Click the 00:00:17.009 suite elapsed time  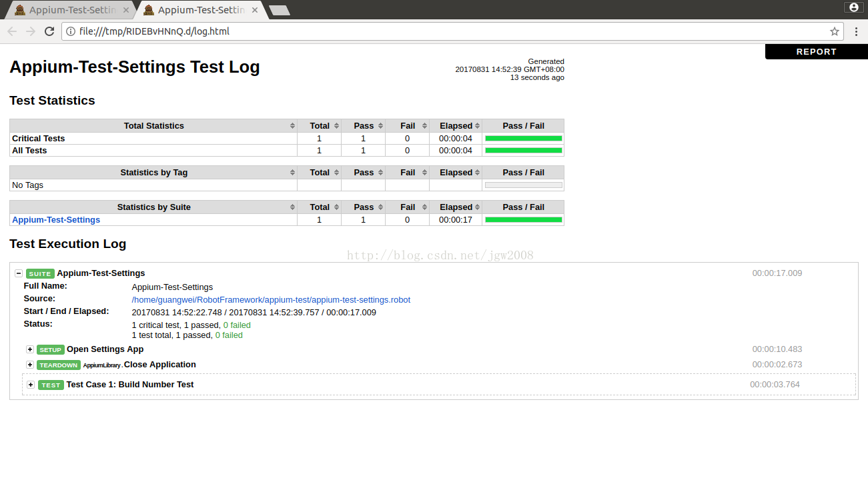[777, 273]
